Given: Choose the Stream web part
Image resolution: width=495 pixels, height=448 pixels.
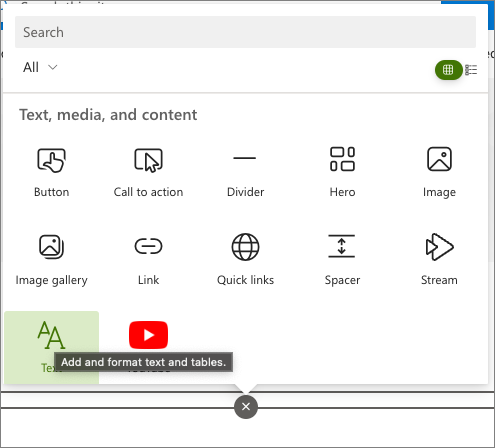Looking at the screenshot, I should tap(439, 260).
